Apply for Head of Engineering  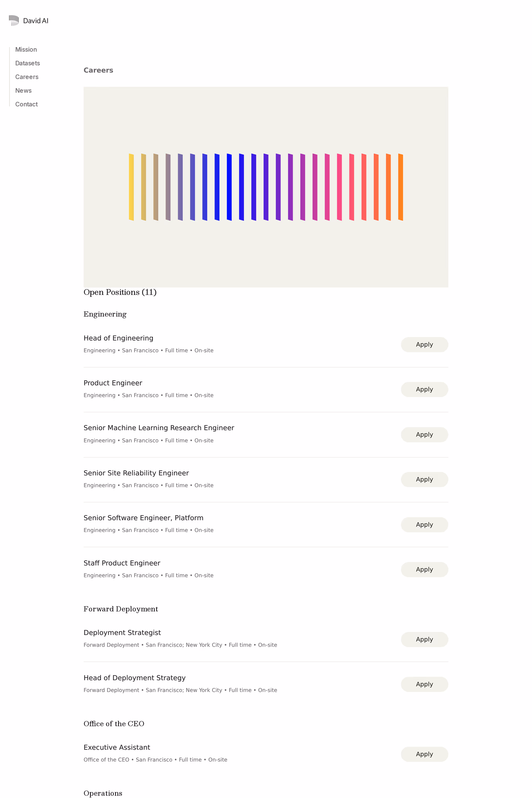(424, 345)
